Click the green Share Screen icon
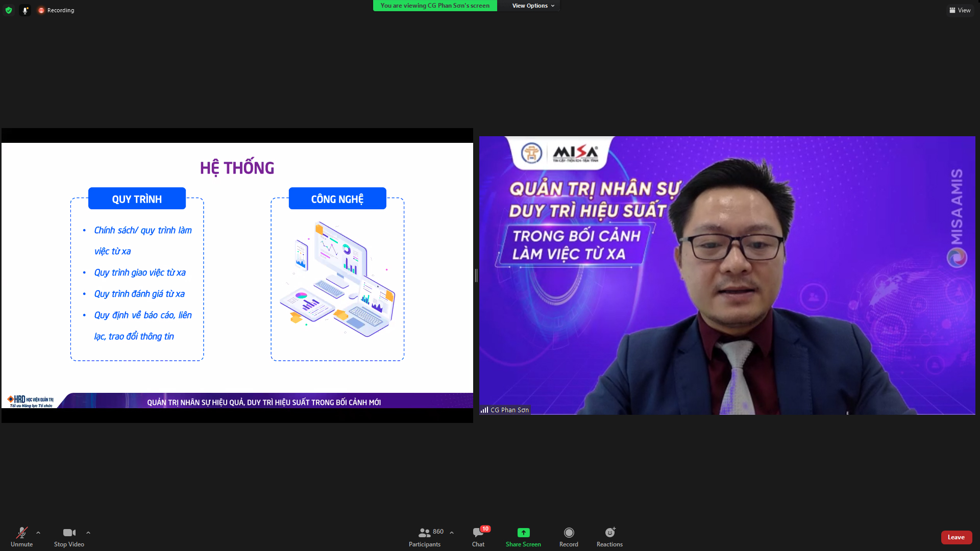The width and height of the screenshot is (980, 551). coord(523,533)
